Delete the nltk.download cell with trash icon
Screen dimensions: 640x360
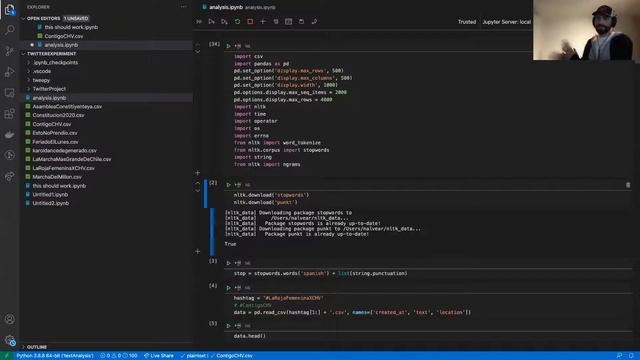(x=628, y=185)
